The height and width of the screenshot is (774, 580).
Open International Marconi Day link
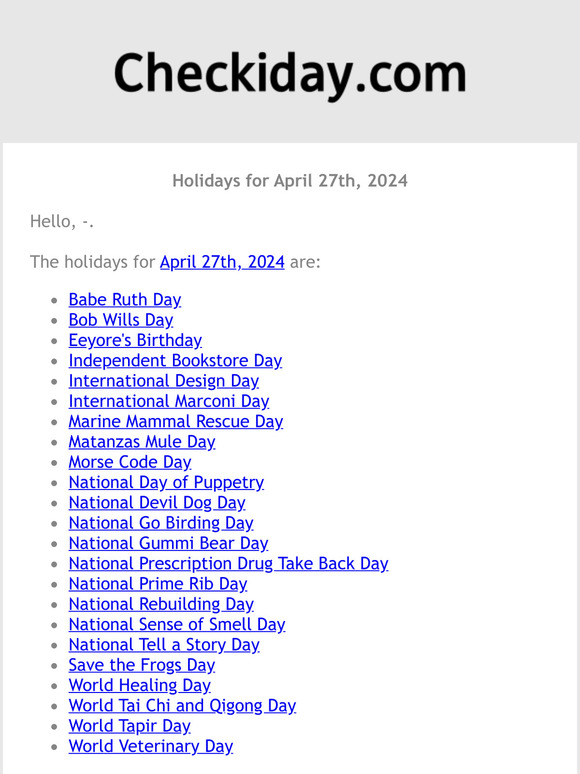169,401
